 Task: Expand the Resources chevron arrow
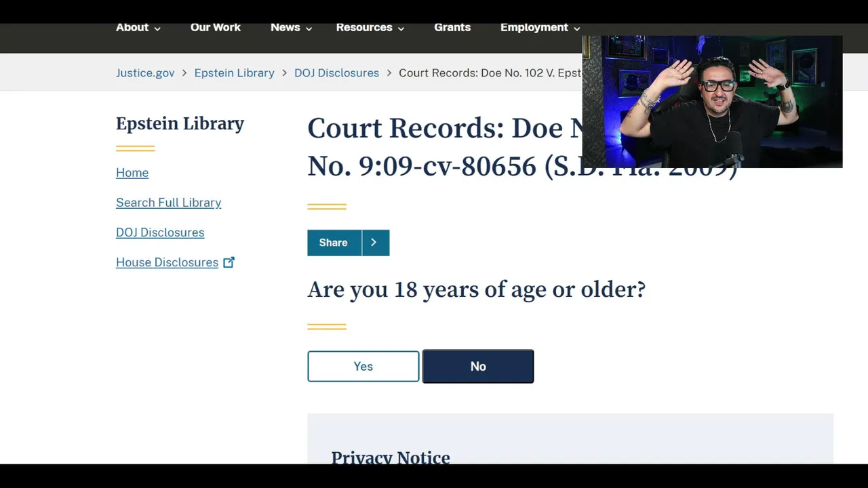(401, 28)
